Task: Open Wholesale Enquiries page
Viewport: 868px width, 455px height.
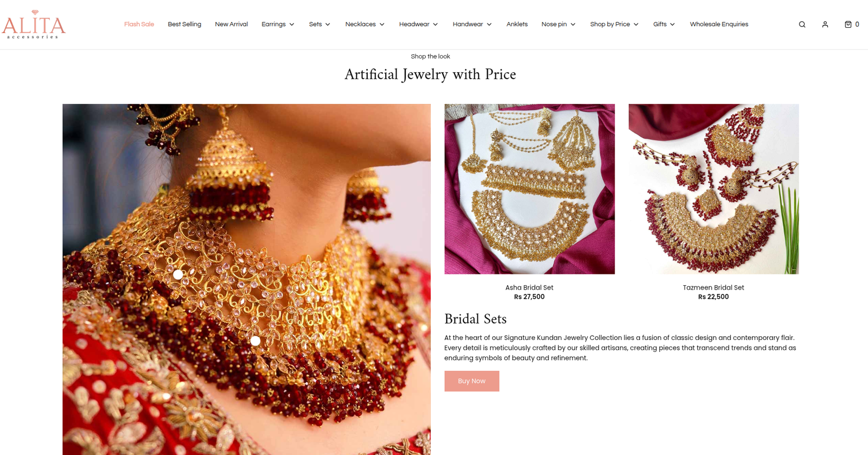Action: [719, 24]
